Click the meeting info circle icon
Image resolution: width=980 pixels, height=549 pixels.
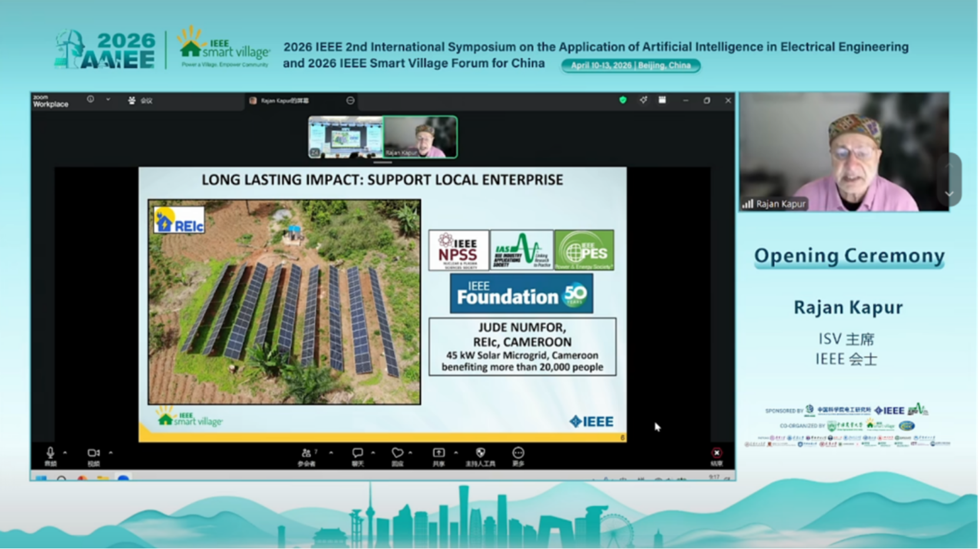(90, 100)
